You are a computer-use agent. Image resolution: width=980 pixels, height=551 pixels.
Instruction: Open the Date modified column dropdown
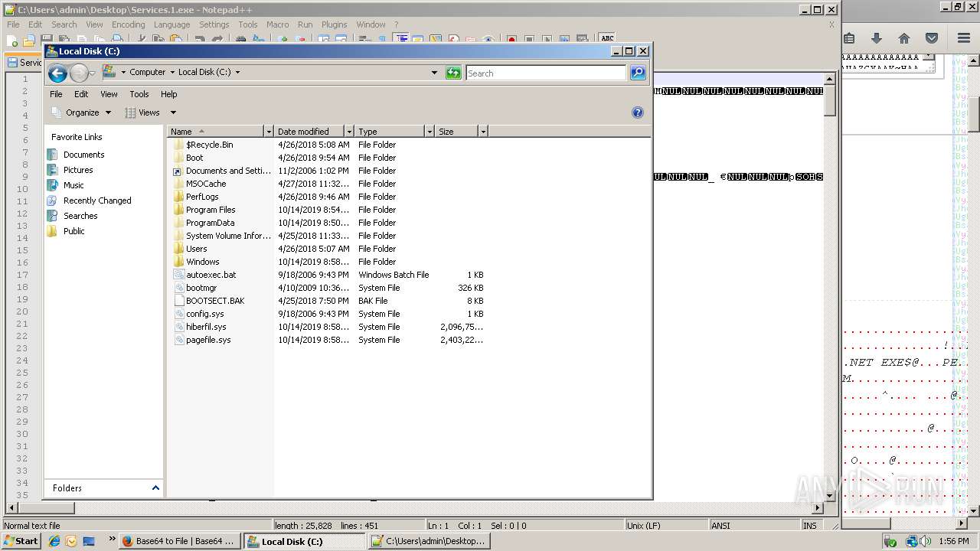tap(349, 132)
